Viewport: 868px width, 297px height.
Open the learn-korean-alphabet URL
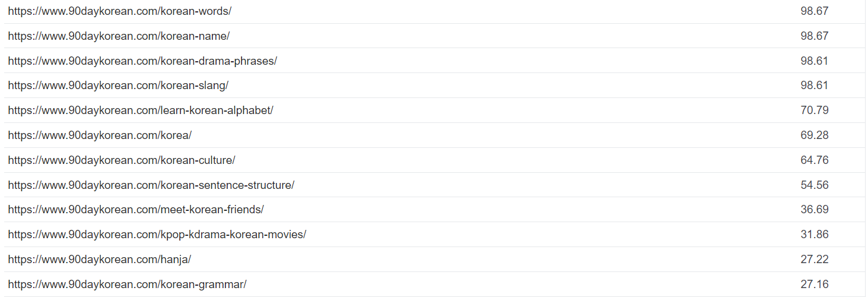[x=141, y=110]
